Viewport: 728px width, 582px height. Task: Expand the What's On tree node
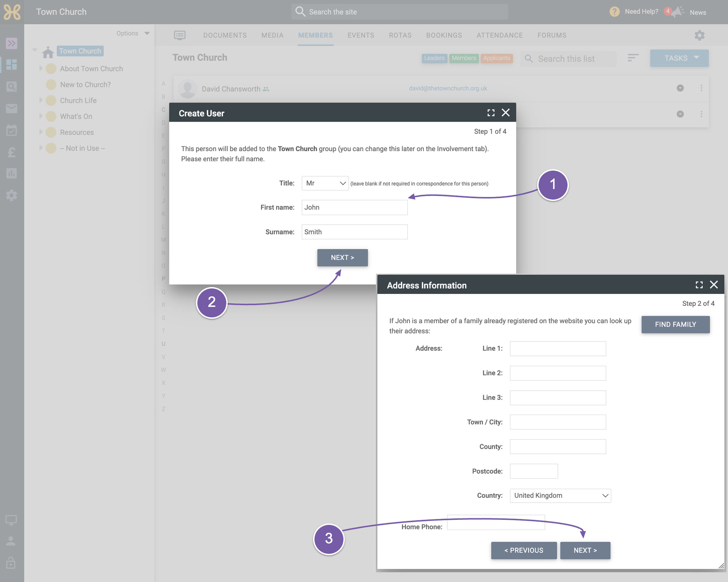pos(41,116)
